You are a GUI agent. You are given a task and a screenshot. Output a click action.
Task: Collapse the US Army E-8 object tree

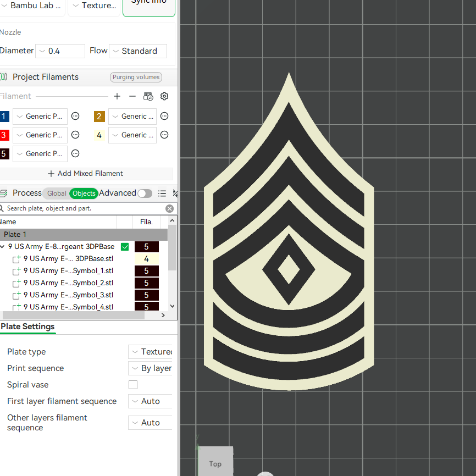[2, 246]
